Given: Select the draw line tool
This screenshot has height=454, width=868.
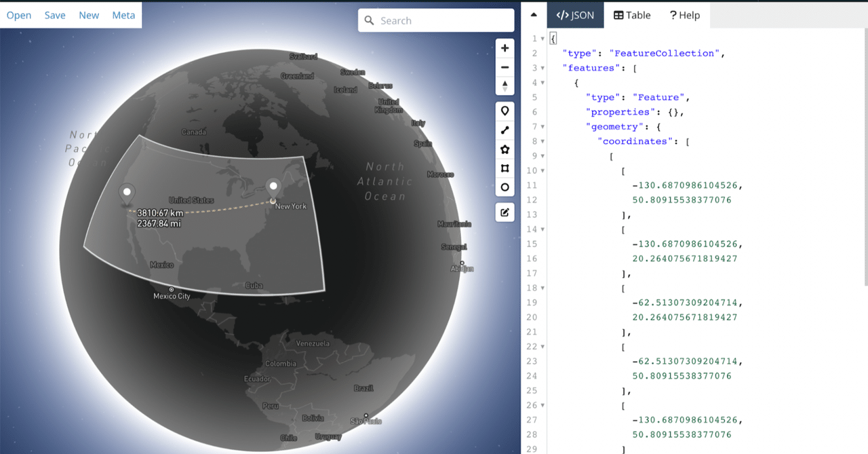Looking at the screenshot, I should tap(505, 130).
